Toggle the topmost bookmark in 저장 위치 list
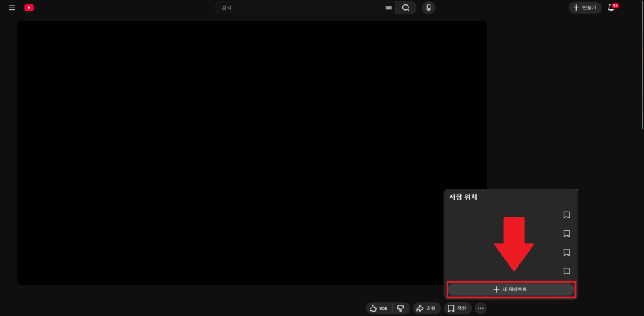 pyautogui.click(x=567, y=215)
